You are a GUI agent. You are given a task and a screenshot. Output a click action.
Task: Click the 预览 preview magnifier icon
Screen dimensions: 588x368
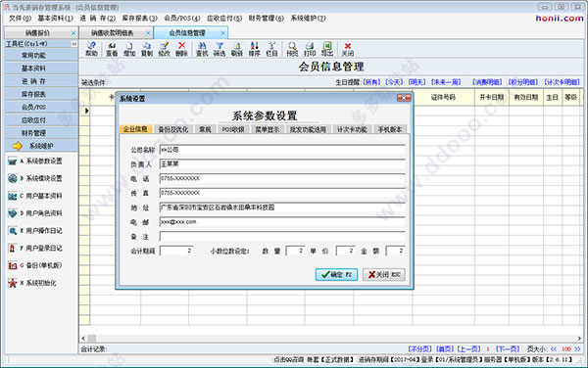(292, 49)
